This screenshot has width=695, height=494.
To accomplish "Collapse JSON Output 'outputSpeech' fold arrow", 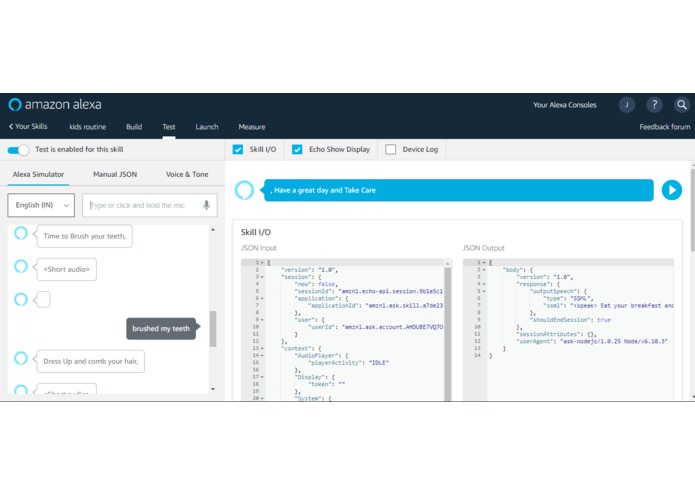I will 484,291.
